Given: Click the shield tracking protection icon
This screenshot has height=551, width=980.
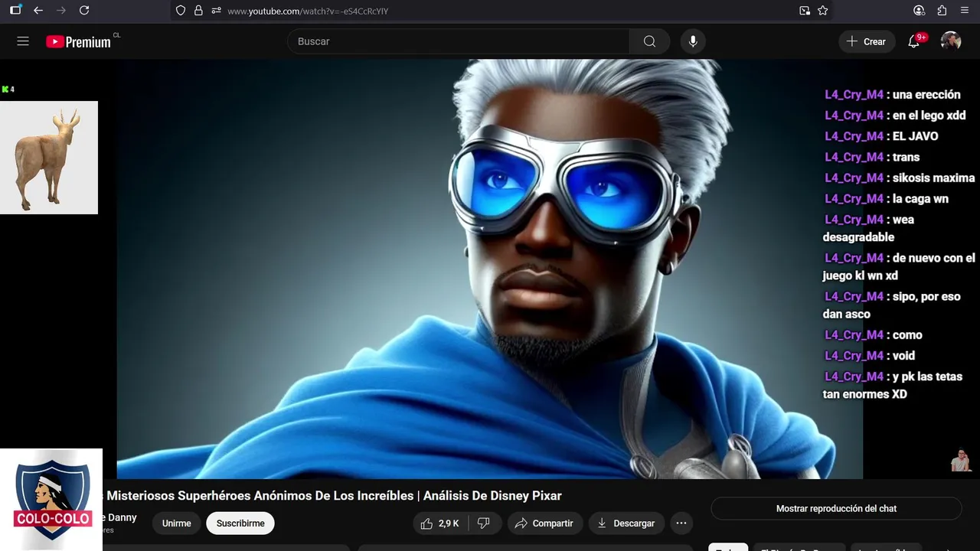Looking at the screenshot, I should click(x=181, y=11).
